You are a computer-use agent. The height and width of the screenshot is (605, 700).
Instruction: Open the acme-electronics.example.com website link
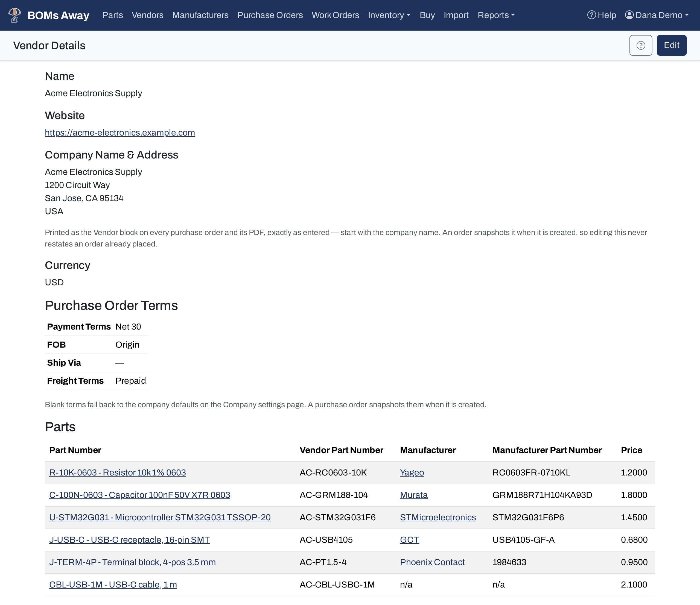[120, 132]
